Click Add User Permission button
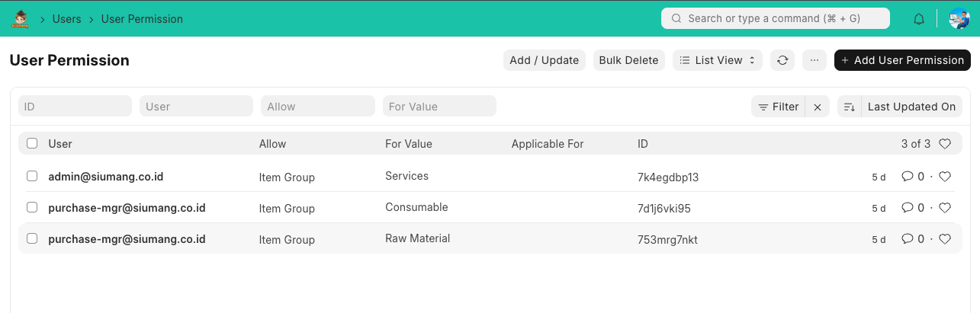980x313 pixels. pyautogui.click(x=902, y=60)
